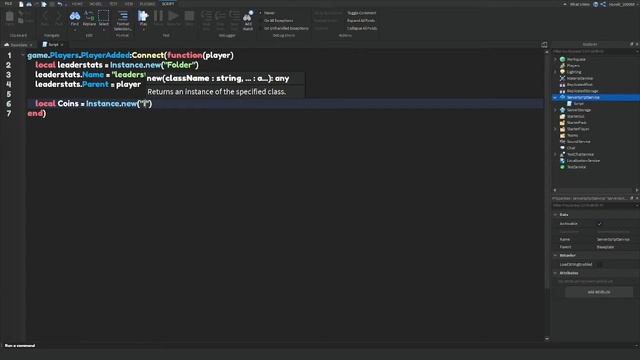The image size is (640, 360).
Task: Switch to the Script editor tab
Action: point(53,44)
